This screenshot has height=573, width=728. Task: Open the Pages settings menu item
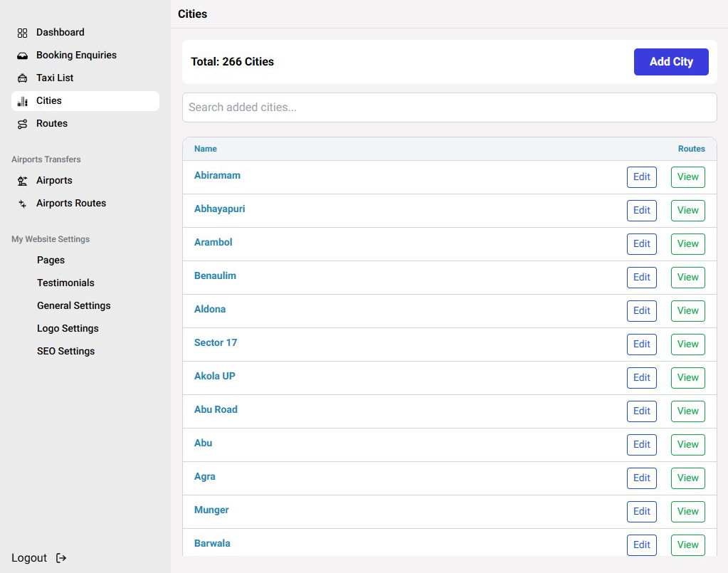pos(51,260)
